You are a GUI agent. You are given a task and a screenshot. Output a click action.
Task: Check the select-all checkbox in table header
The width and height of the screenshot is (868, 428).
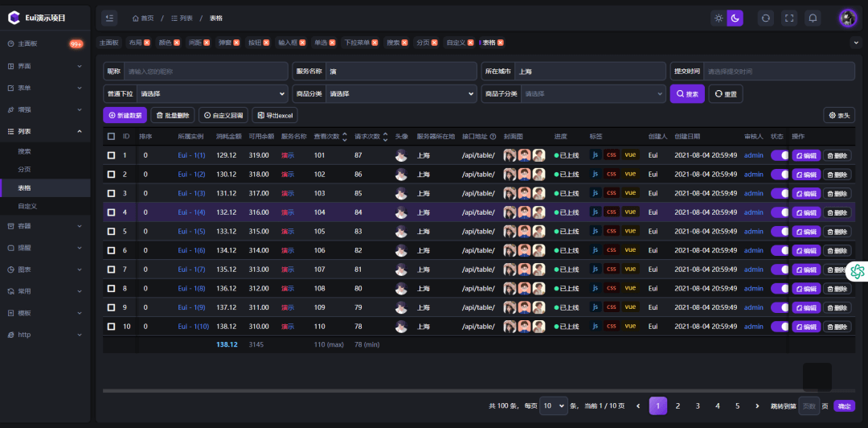tap(111, 137)
